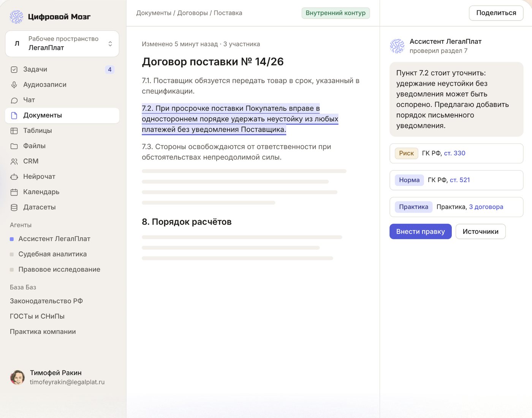Viewport: 532px width, 418px height.
Task: Open Чат via the speech bubble icon
Action: tap(14, 100)
